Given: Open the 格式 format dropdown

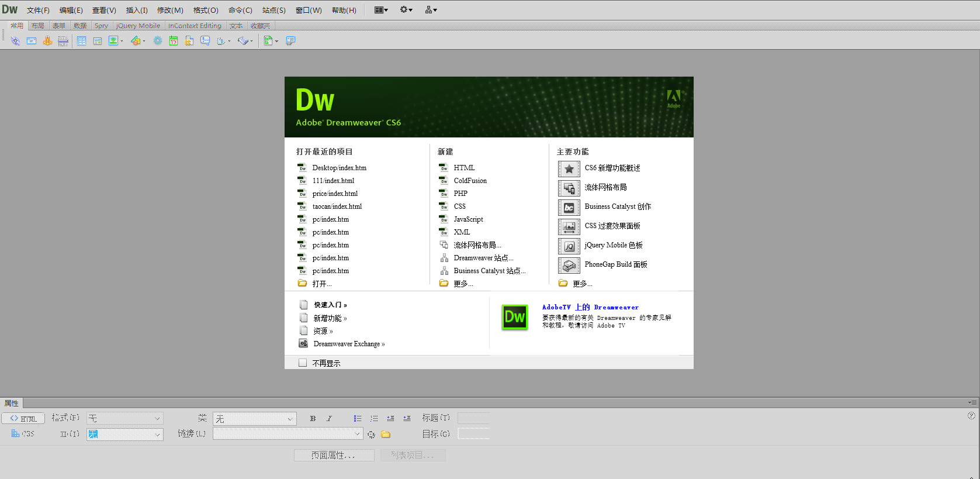Looking at the screenshot, I should [x=124, y=418].
